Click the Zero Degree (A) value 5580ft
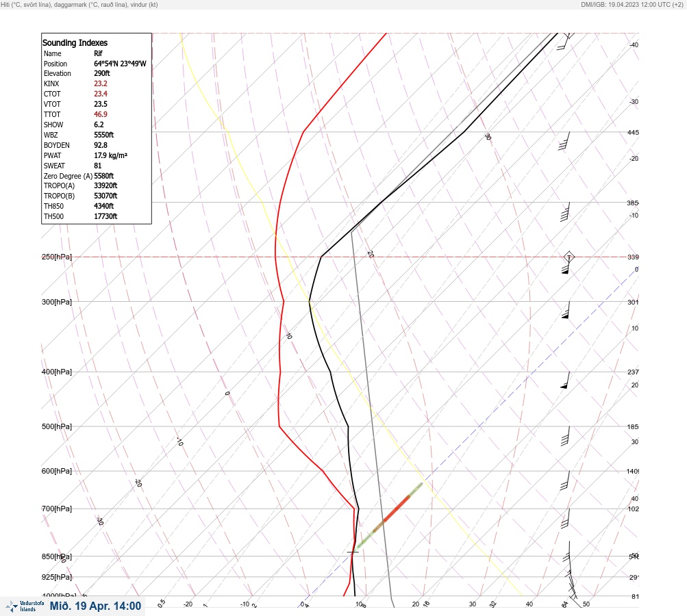The height and width of the screenshot is (616, 687). 104,176
